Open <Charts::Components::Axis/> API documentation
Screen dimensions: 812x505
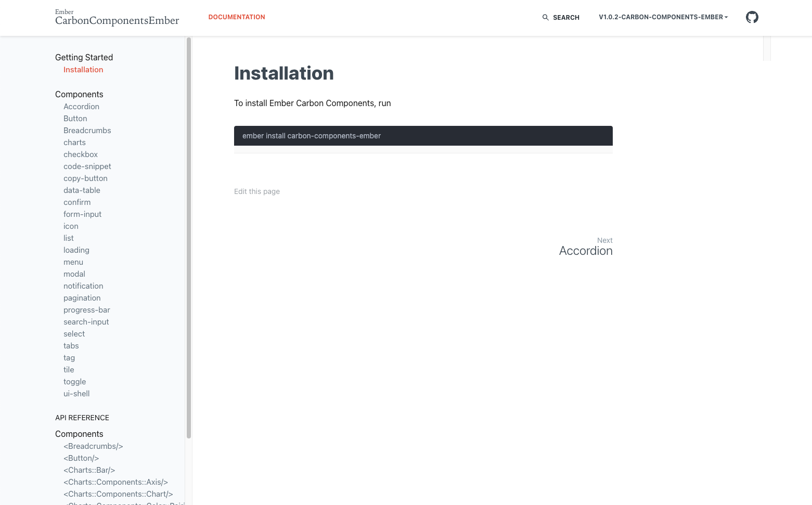pyautogui.click(x=115, y=482)
